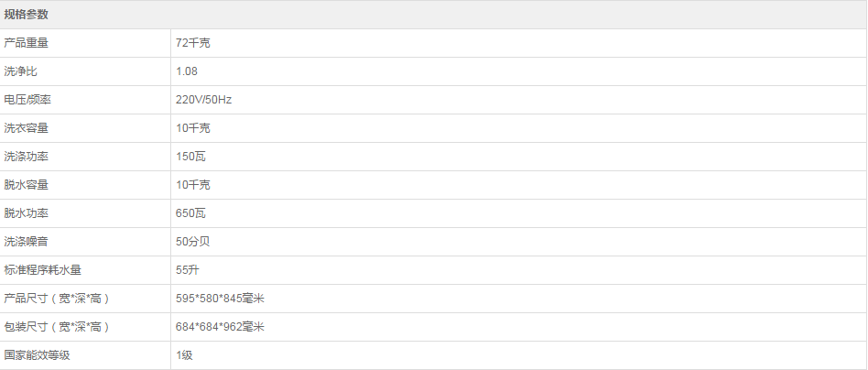Click the 595*580*845毫米 product dimensions
The image size is (868, 370).
tap(221, 299)
